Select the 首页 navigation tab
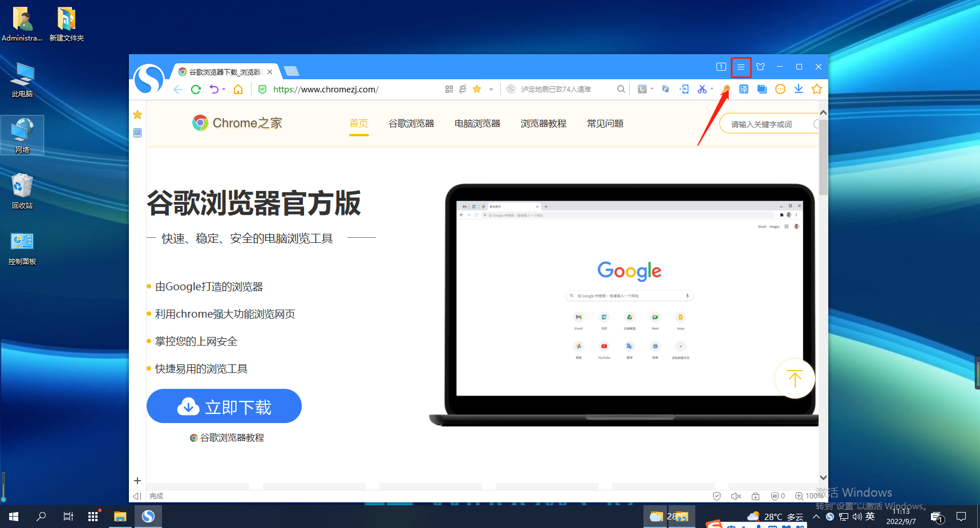Screen dimensions: 980x528 pos(359,123)
